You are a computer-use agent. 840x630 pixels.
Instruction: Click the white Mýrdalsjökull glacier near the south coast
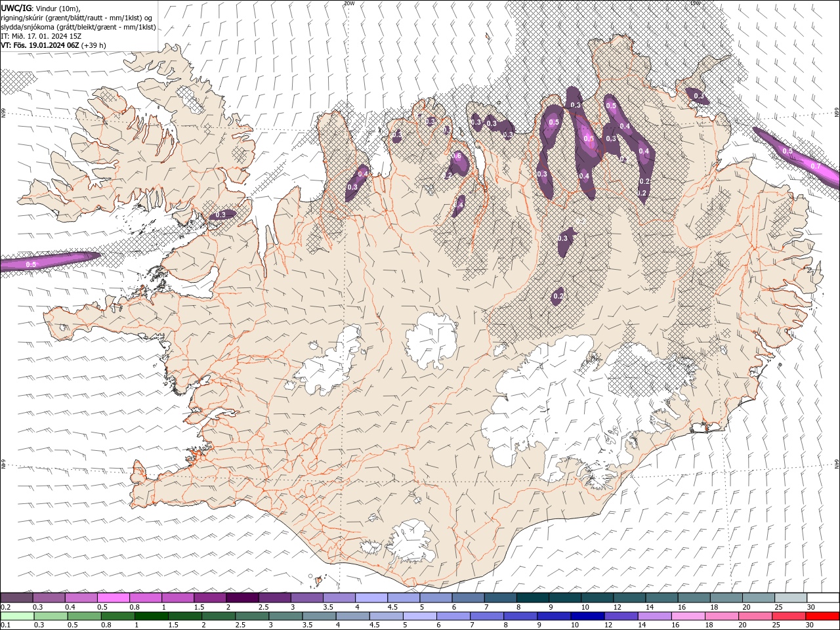click(412, 541)
